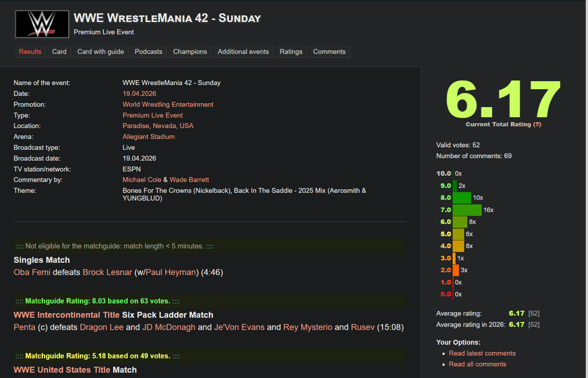Screen dimensions: 588x378
Task: Open Wade Barrett's profile link
Action: click(x=189, y=180)
